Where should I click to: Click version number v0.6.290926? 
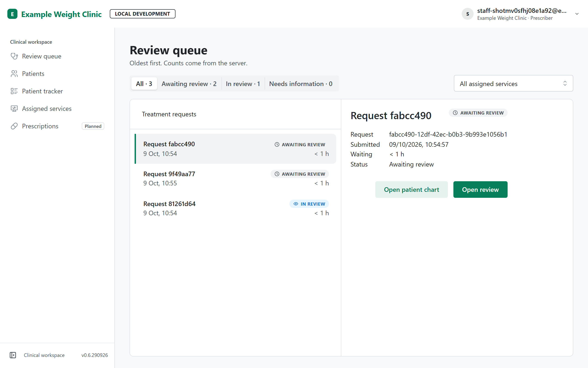click(x=95, y=355)
